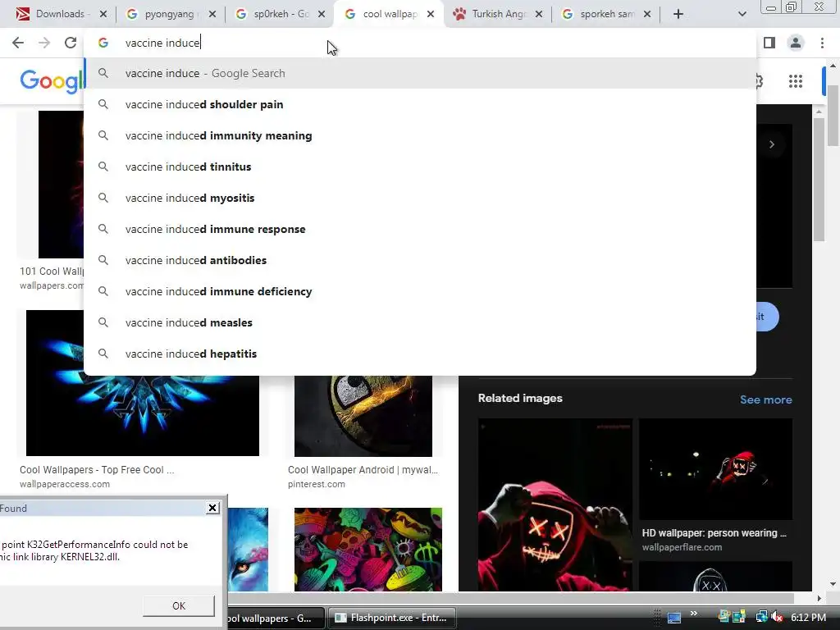The height and width of the screenshot is (630, 840).
Task: Open 'Cool Wallpapers - Top Free Cool' result
Action: [97, 470]
